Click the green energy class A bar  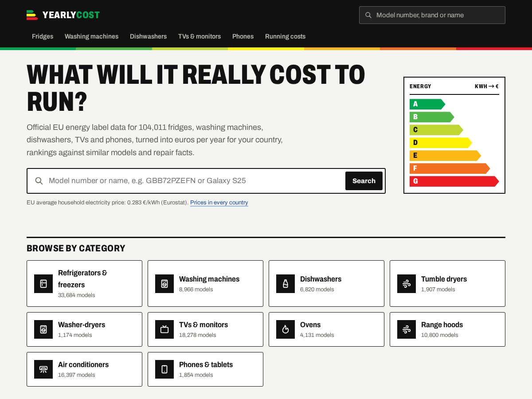pyautogui.click(x=427, y=104)
